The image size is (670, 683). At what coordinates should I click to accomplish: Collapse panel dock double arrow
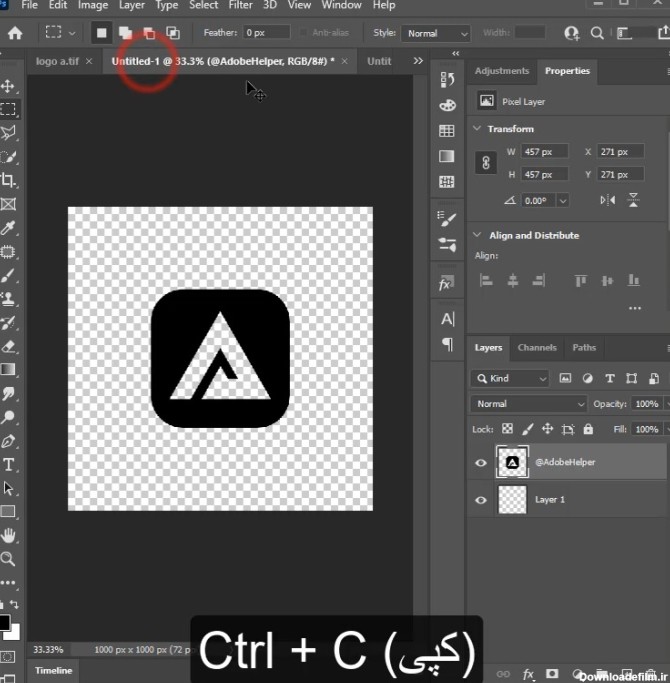[x=455, y=54]
